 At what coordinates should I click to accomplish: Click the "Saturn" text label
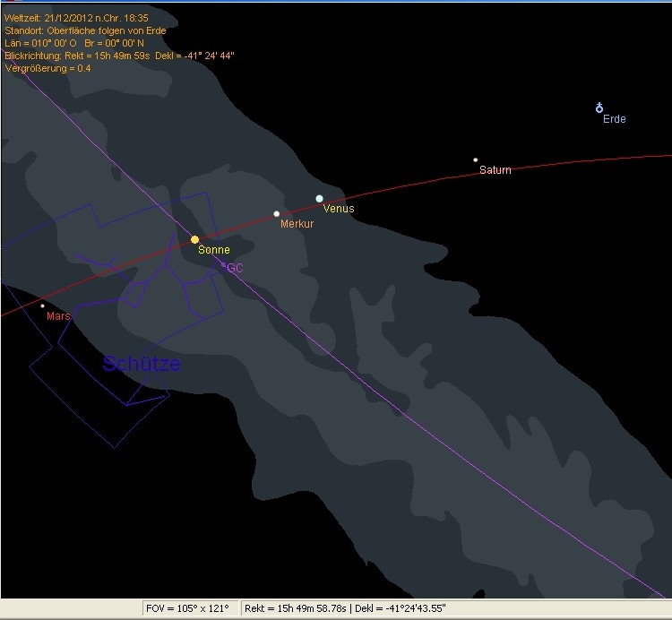click(x=495, y=170)
